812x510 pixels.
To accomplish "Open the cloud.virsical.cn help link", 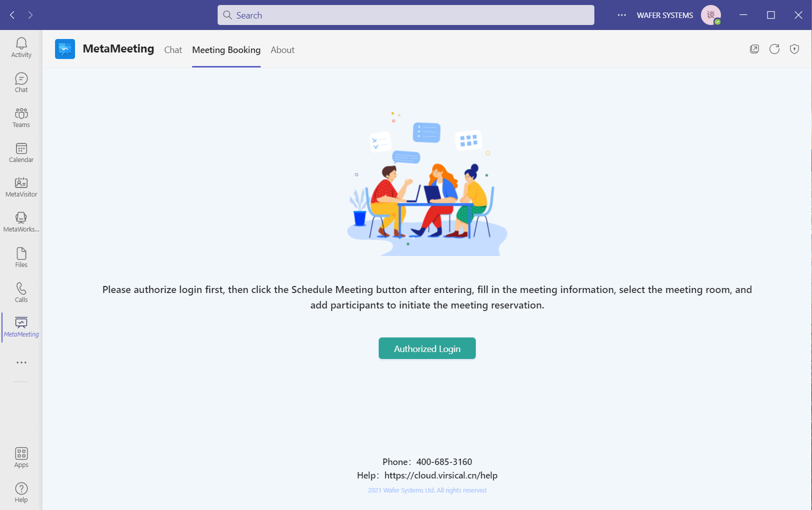I will point(441,475).
